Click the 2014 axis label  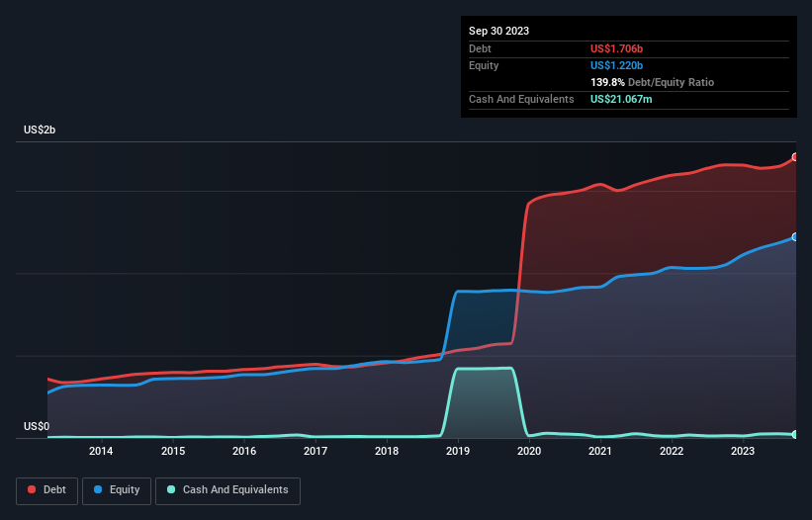[101, 451]
